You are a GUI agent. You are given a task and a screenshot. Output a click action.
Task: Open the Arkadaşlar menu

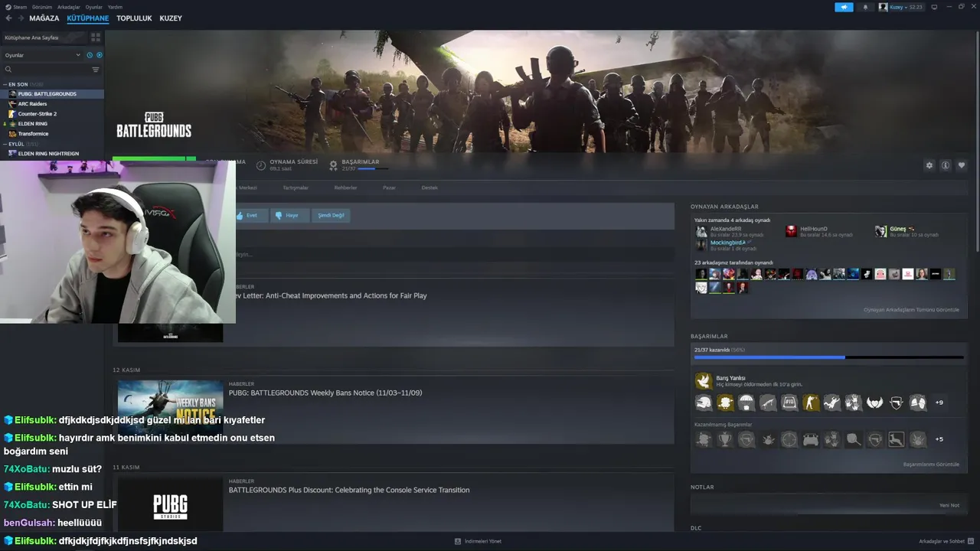coord(69,7)
